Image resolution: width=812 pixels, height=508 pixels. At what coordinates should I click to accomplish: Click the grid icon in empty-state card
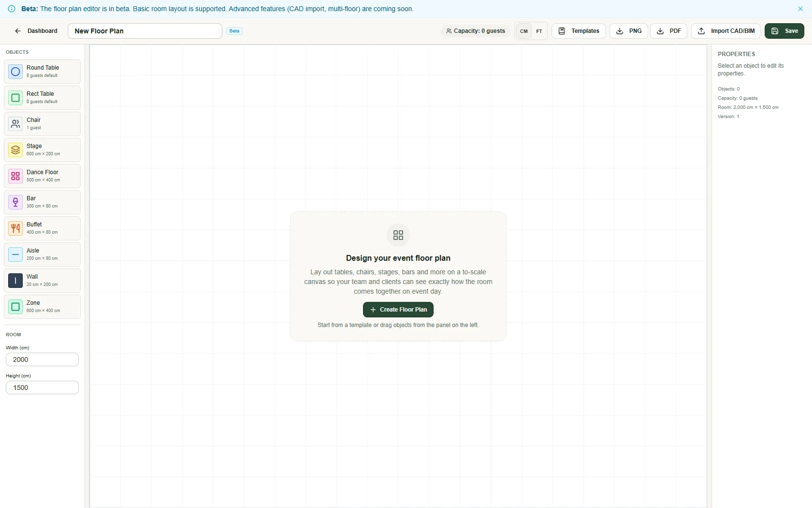[x=398, y=235]
